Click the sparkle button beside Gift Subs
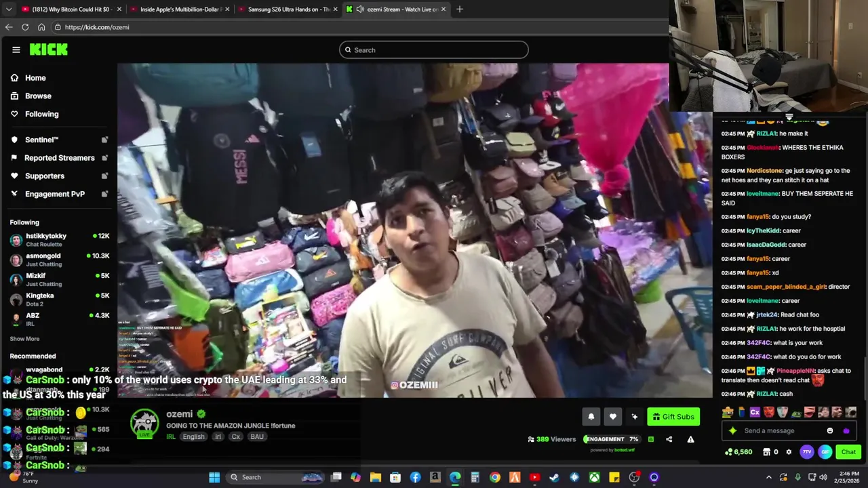The image size is (868, 488). pyautogui.click(x=634, y=417)
